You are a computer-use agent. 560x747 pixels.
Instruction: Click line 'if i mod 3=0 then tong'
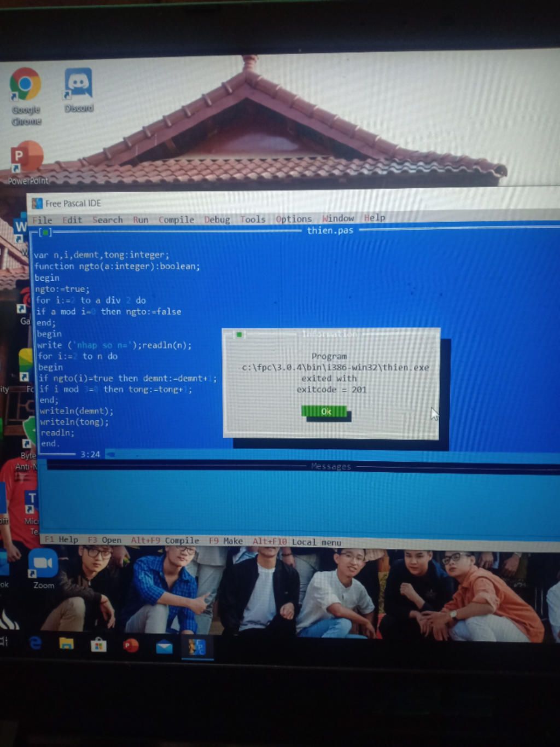pos(115,390)
